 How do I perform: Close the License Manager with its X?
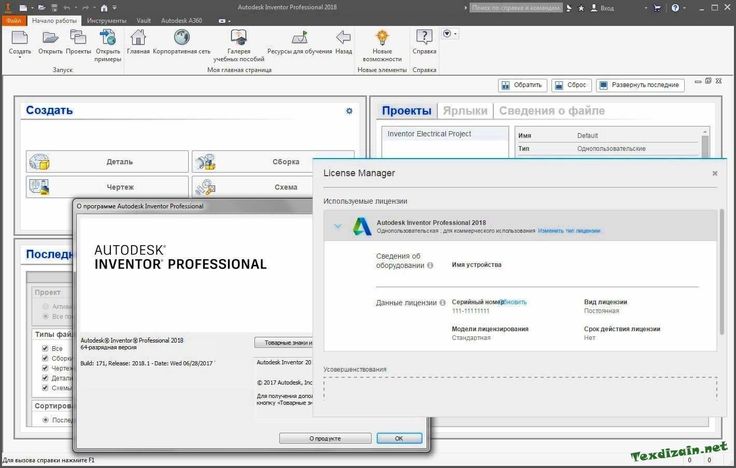(715, 173)
